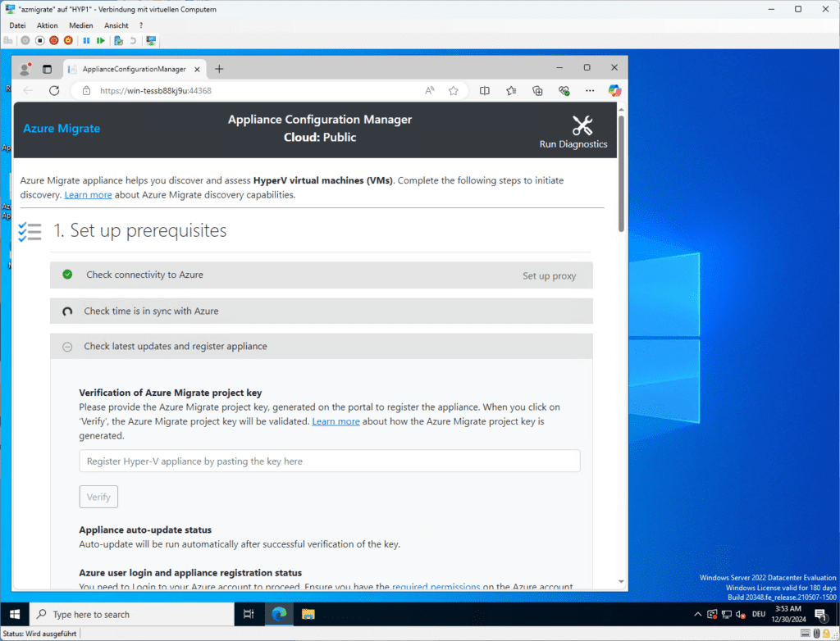Collapse Check latest updates and register appliance
Viewport: 840px width, 641px height.
point(322,347)
